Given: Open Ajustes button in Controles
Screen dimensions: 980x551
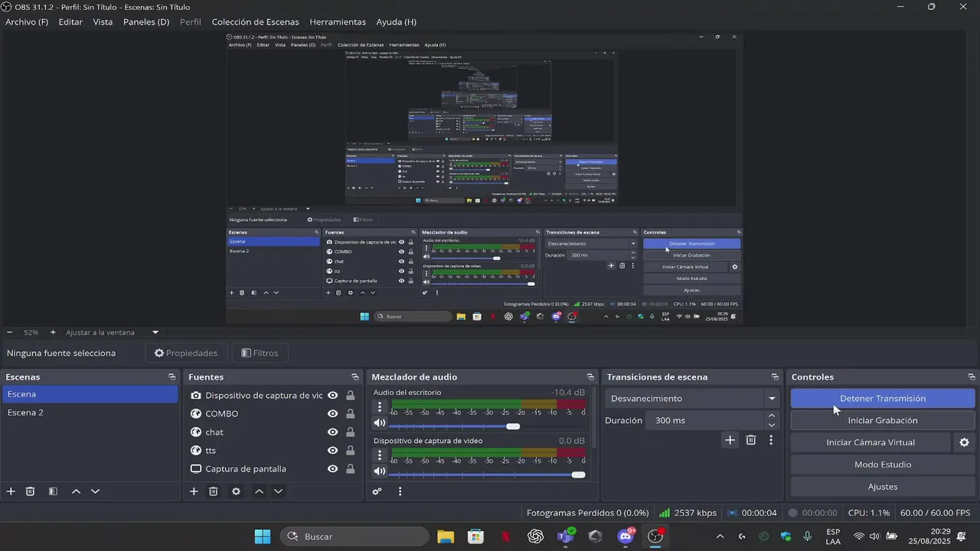Looking at the screenshot, I should coord(883,487).
